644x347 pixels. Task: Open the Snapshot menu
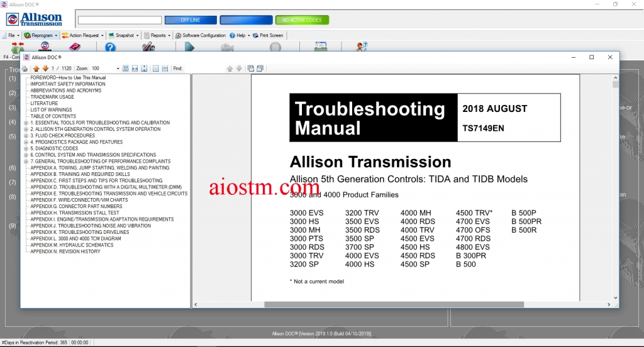(x=124, y=35)
